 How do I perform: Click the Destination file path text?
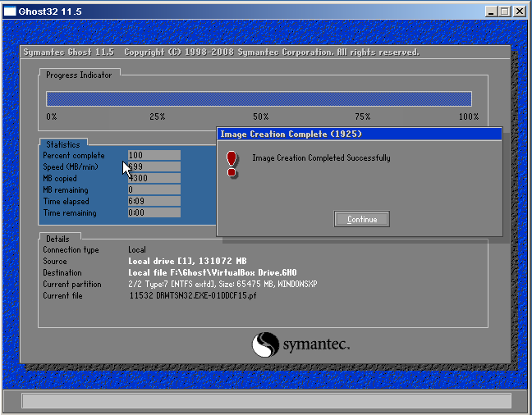213,272
